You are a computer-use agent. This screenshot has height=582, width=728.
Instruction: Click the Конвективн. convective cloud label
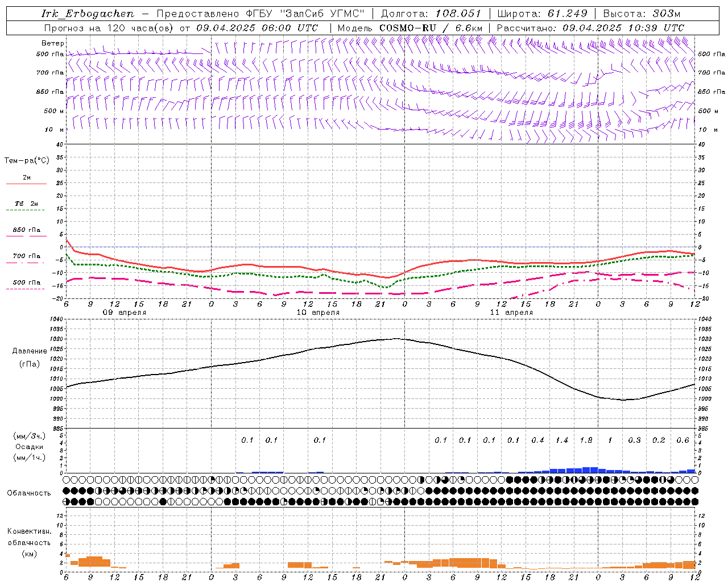click(x=29, y=531)
